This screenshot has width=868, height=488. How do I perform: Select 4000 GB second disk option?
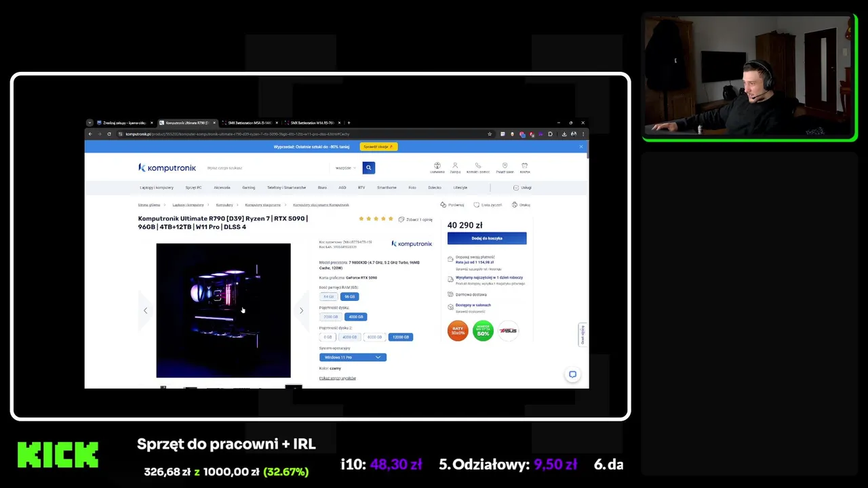coord(349,337)
